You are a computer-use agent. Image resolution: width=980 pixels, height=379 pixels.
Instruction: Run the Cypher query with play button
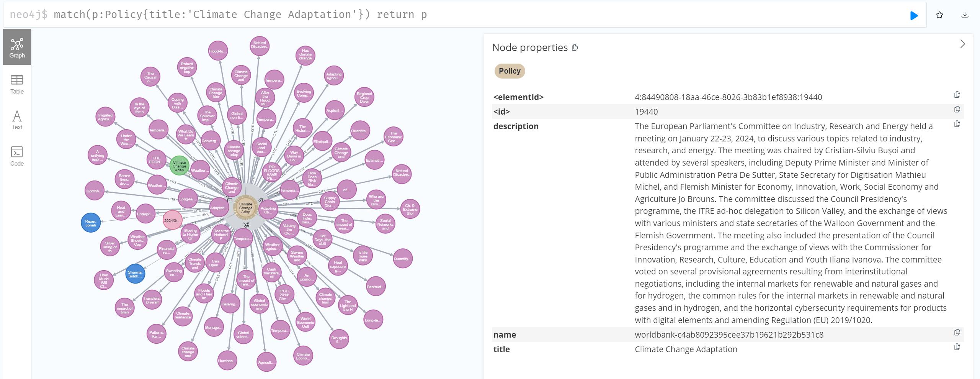click(x=914, y=15)
